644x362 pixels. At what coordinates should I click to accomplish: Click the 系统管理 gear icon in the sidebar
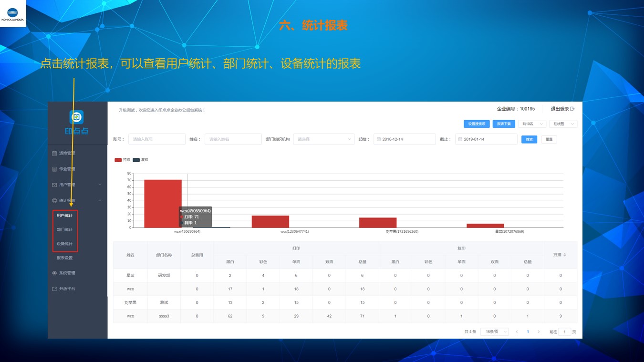pyautogui.click(x=54, y=273)
